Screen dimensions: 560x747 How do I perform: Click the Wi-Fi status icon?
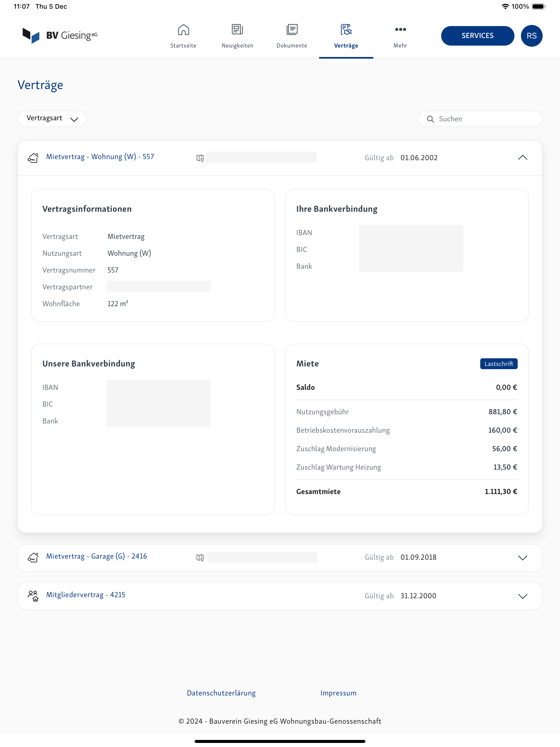pyautogui.click(x=505, y=7)
